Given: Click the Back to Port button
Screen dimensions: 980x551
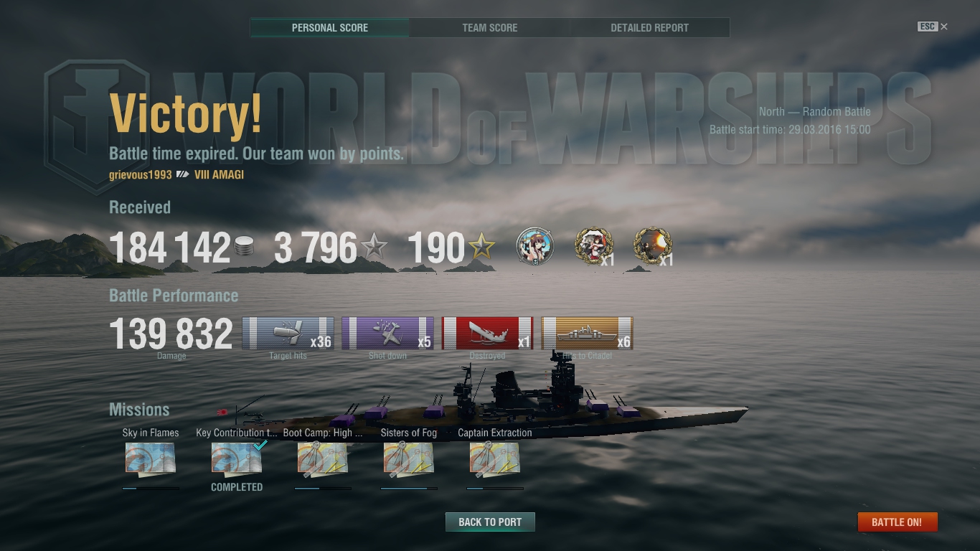Looking at the screenshot, I should (x=490, y=522).
